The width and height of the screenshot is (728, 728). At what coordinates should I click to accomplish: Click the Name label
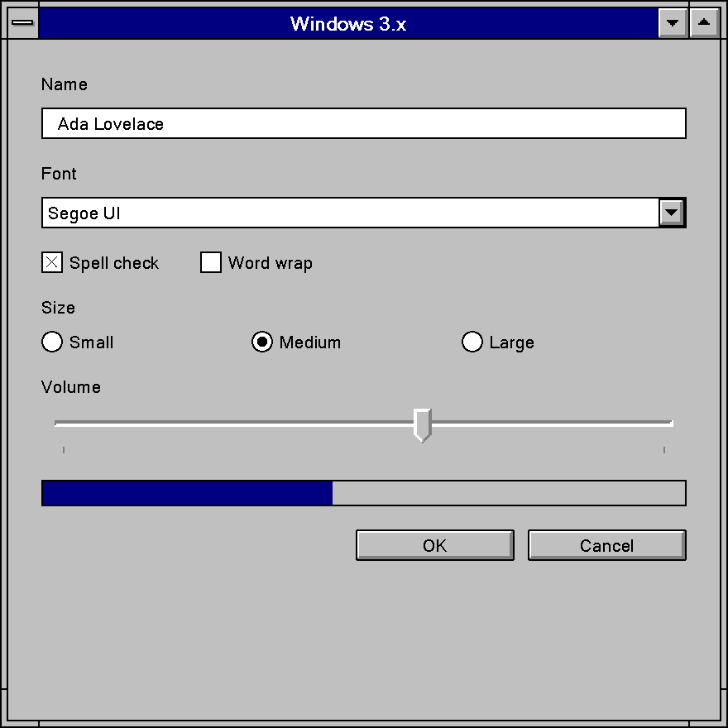click(x=64, y=84)
